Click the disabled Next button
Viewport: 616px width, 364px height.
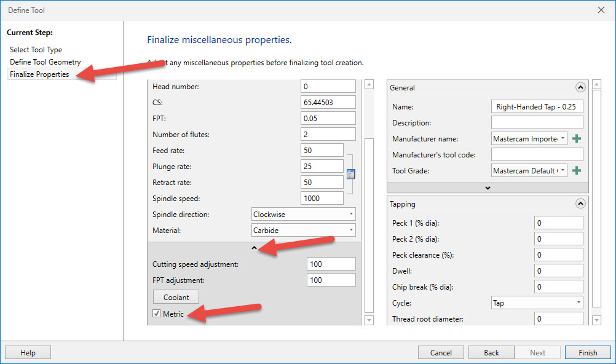click(537, 352)
